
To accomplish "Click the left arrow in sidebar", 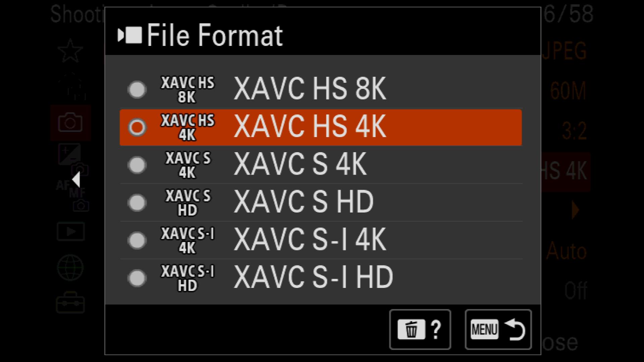I will (x=76, y=180).
